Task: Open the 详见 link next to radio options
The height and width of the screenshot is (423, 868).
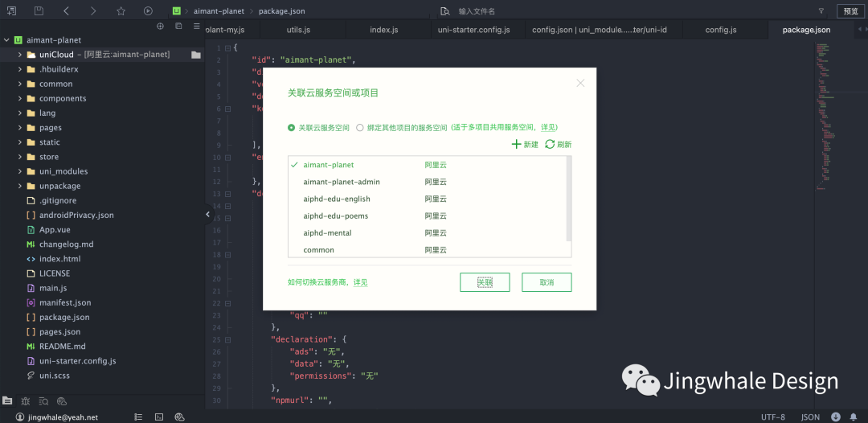Action: tap(548, 127)
